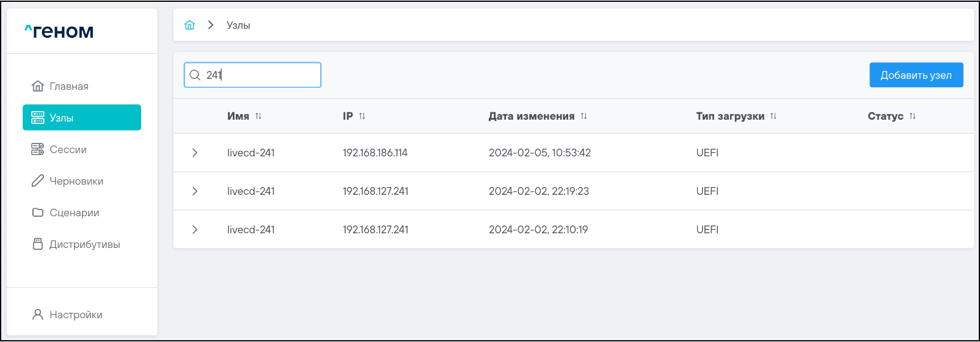Open the Главная menu item
This screenshot has width=980, height=342.
68,86
